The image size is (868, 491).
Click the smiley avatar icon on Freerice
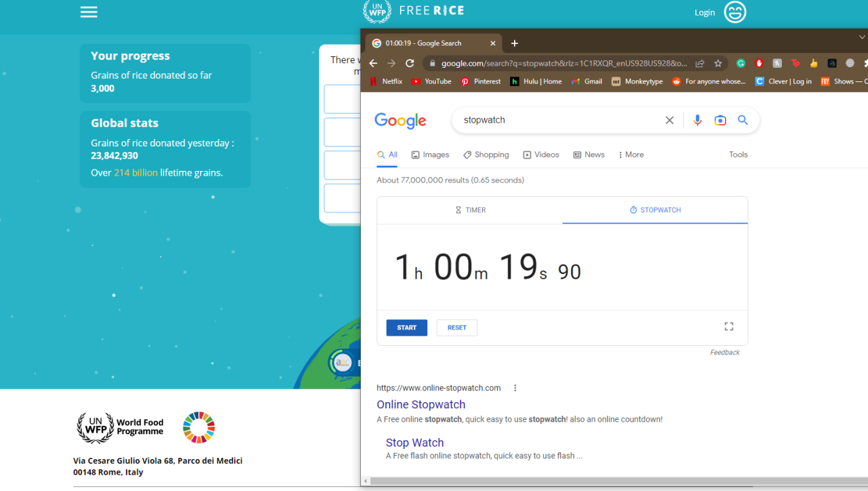tap(735, 12)
